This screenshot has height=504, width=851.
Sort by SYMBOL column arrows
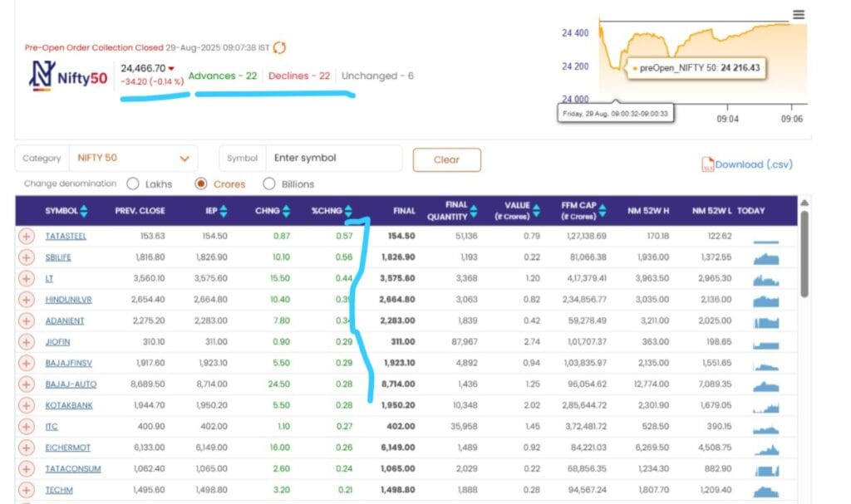84,212
